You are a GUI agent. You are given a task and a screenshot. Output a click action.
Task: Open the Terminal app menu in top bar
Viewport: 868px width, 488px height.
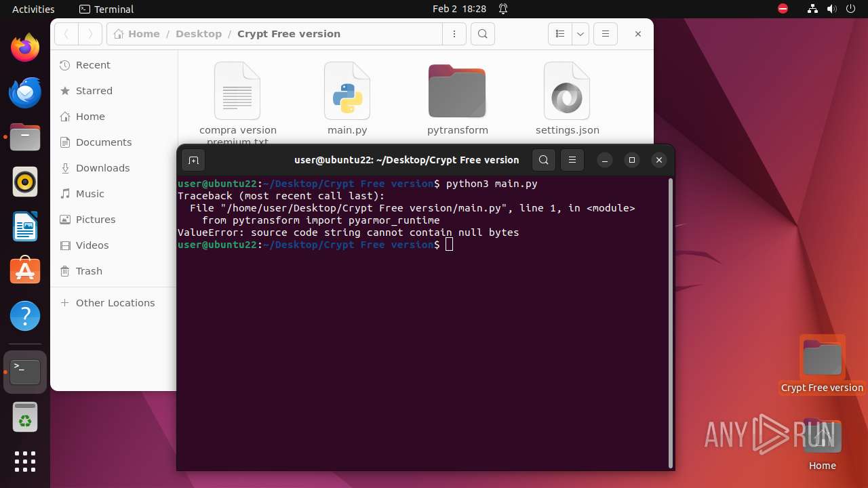(x=106, y=9)
